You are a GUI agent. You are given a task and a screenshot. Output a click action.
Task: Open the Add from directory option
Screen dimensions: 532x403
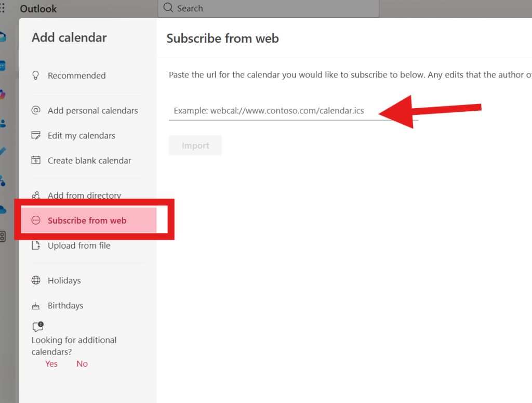84,196
